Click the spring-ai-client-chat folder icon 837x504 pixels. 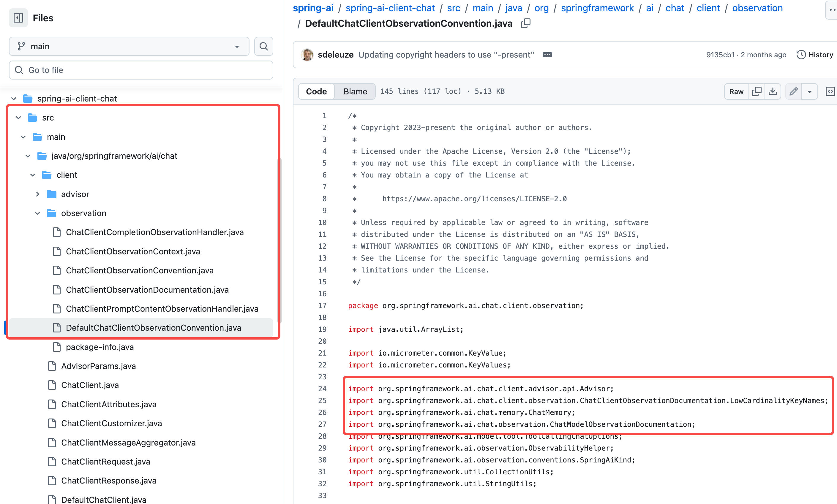coord(28,99)
